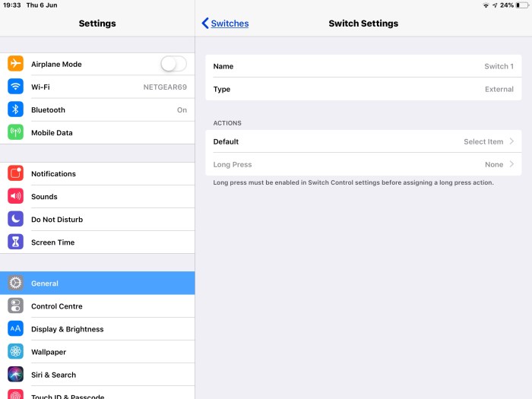
Task: Tap the Screen Time hourglass icon
Action: pos(15,242)
